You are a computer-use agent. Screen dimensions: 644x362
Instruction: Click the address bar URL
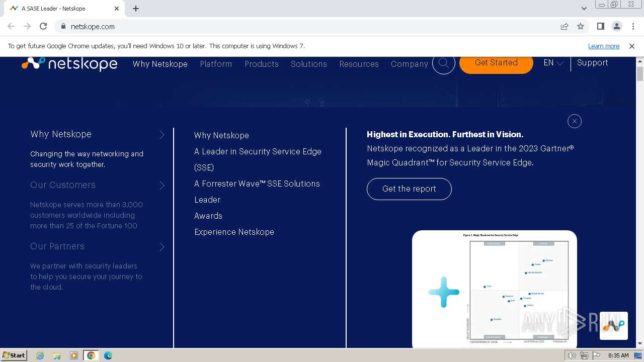point(93,26)
